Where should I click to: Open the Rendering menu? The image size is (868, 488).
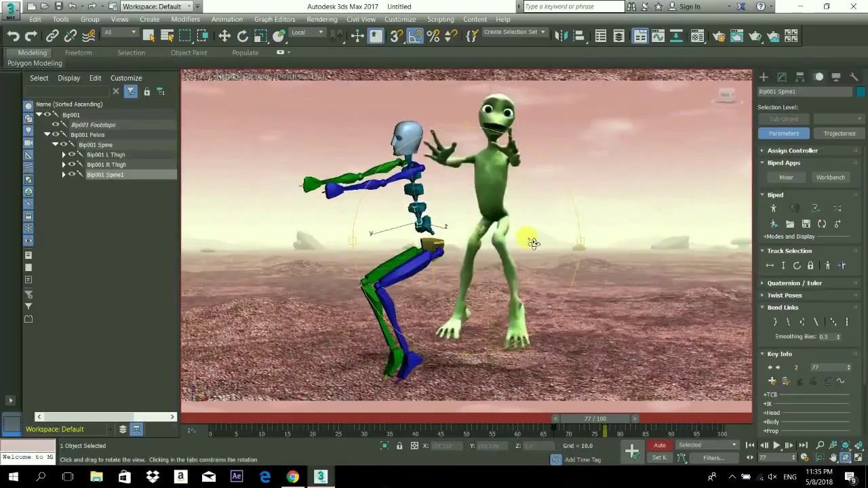pos(321,19)
